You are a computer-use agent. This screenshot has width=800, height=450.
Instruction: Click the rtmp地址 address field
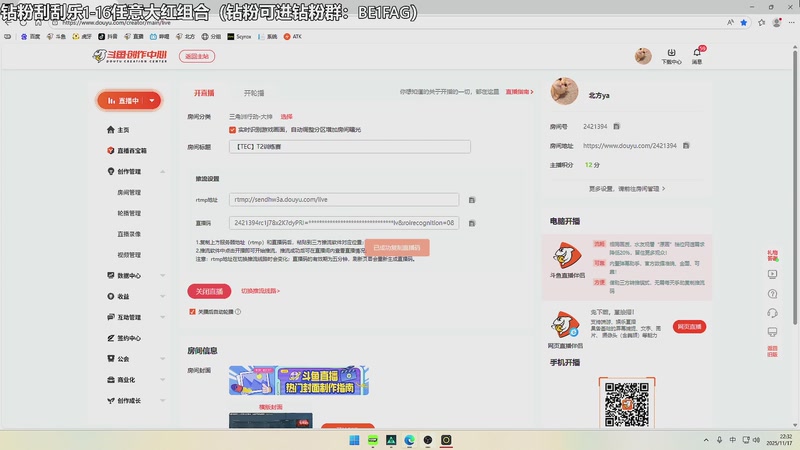tap(344, 199)
